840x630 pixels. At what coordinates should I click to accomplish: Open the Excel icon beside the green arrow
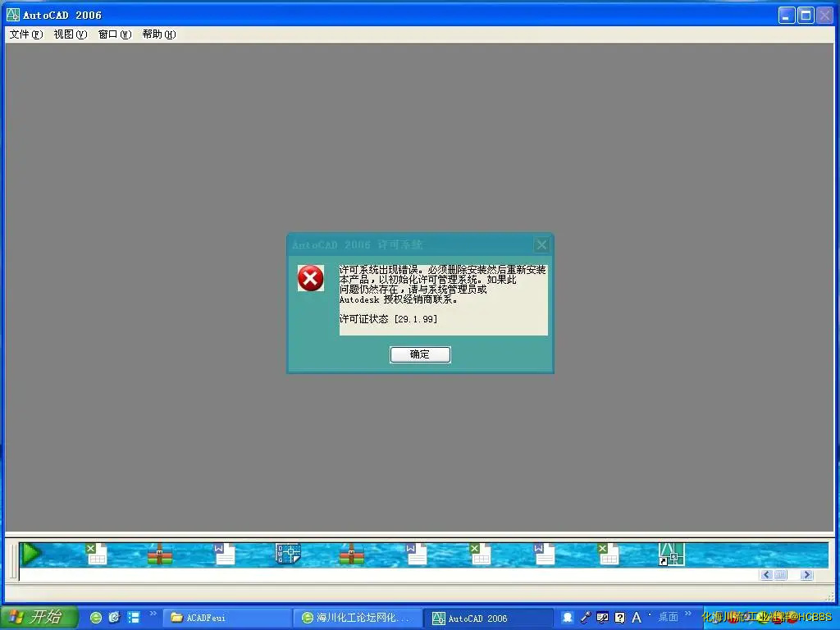pyautogui.click(x=97, y=555)
